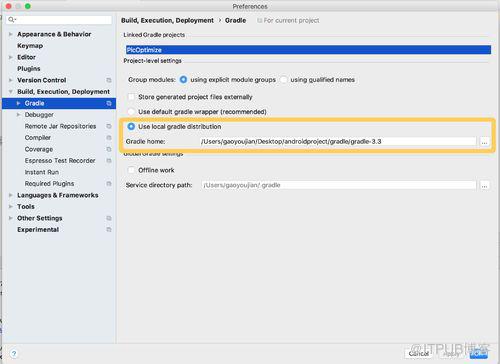Click the help question mark icon

pos(14,353)
